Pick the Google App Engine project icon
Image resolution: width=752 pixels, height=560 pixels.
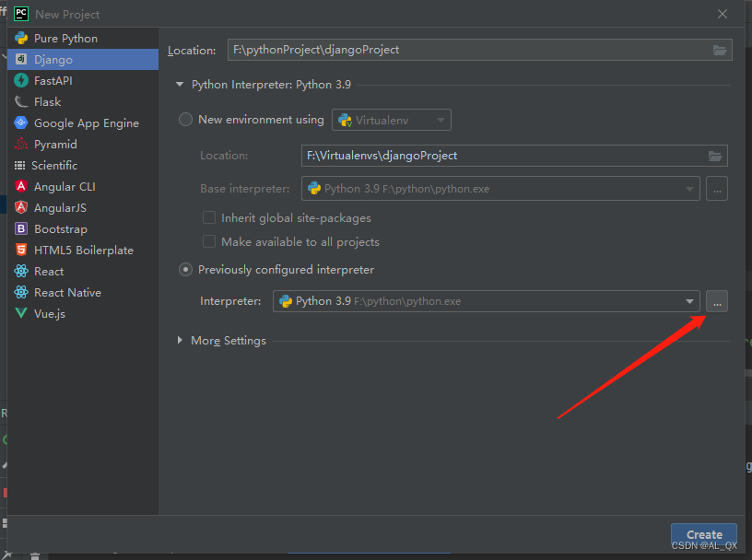click(21, 122)
